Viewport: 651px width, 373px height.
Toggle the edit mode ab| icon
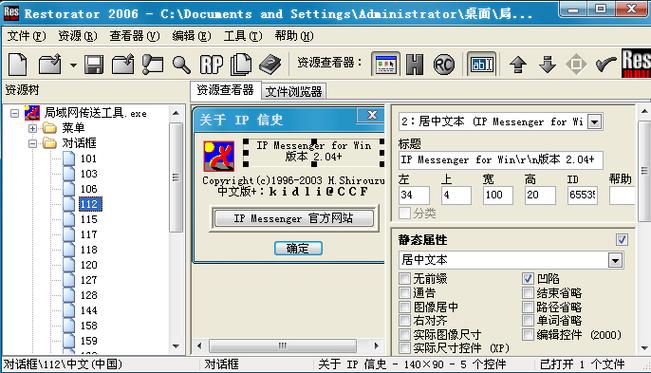tap(482, 64)
